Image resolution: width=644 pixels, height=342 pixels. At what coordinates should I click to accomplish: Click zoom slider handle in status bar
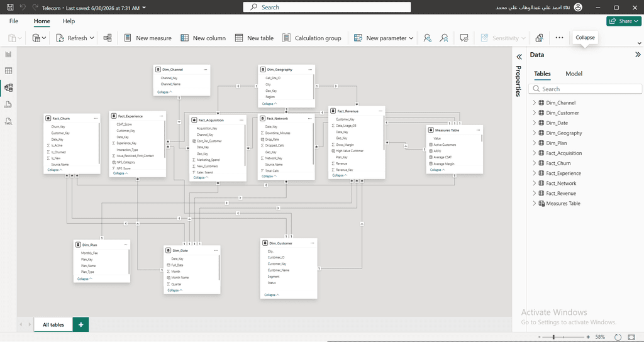click(x=553, y=337)
